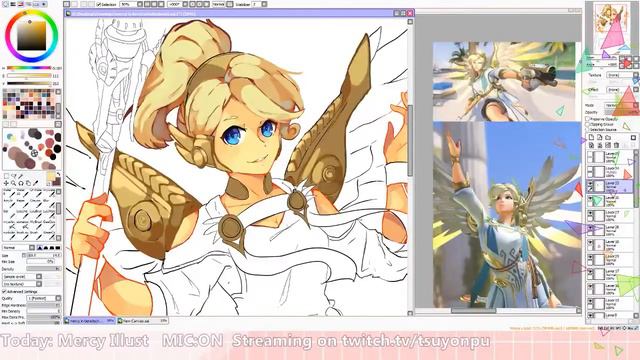Select the hand pan tool
Image resolution: width=640 pixels, height=360 pixels.
click(x=28, y=183)
